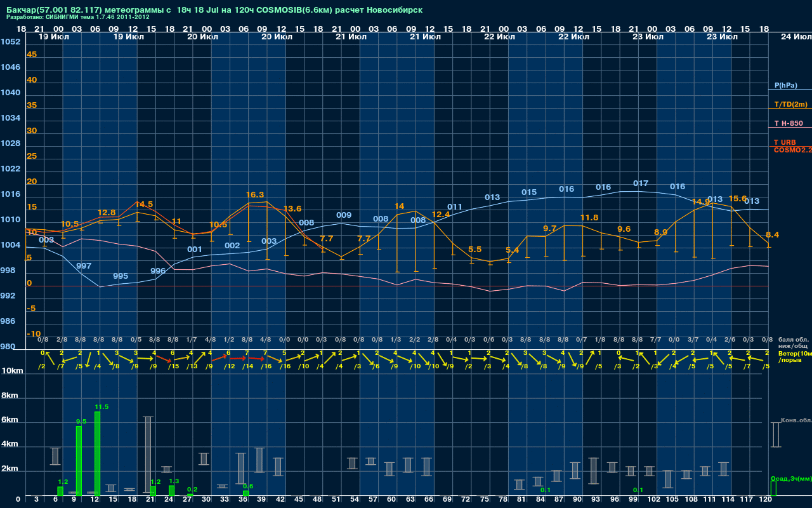
Task: Click the pressure value 997
Action: point(84,266)
